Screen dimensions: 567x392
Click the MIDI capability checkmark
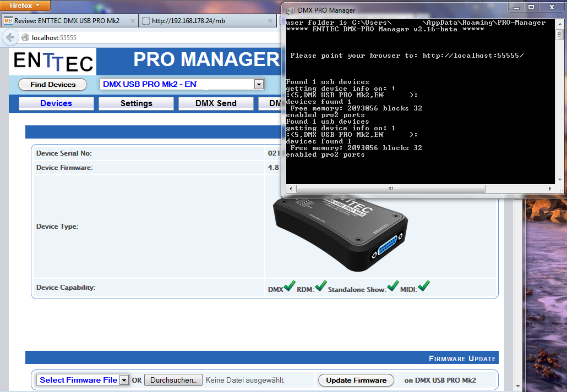pyautogui.click(x=424, y=286)
